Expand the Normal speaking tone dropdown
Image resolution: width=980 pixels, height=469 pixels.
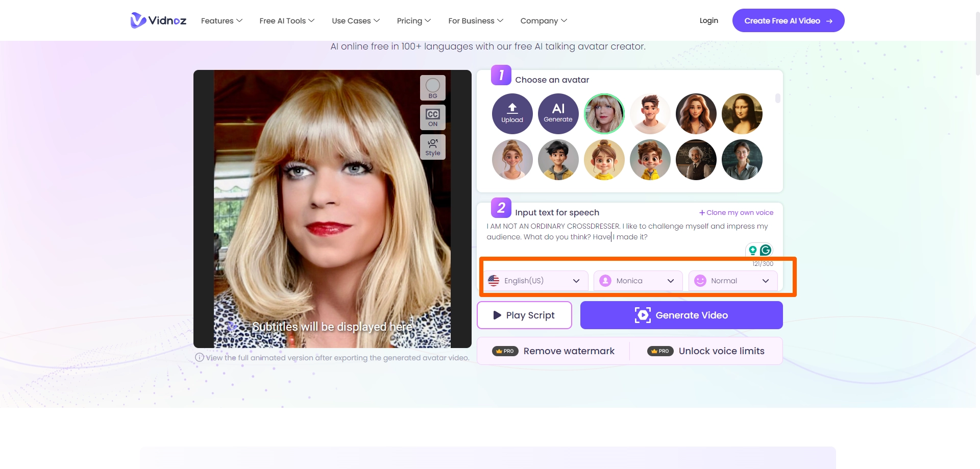coord(732,281)
